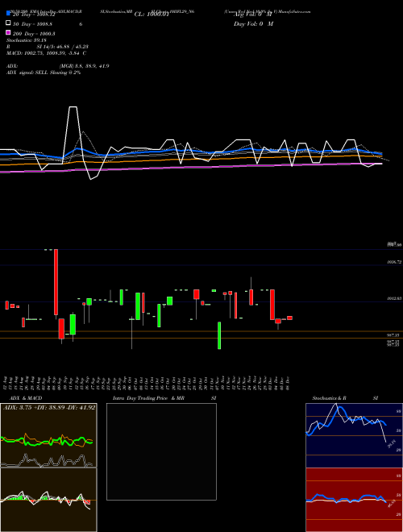The image size is (403, 532).
Task: Click the 'Intra Day Trading Price & MR' title
Action: [148, 398]
